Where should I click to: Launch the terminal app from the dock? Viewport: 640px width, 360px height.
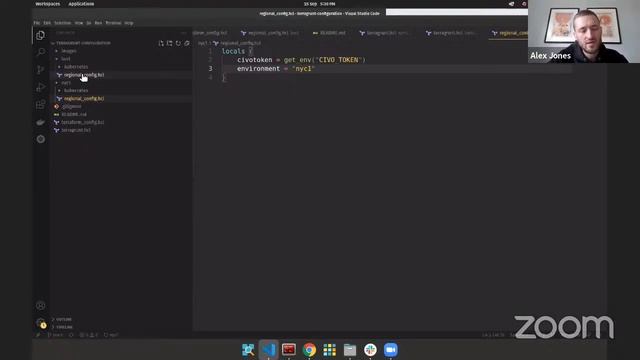(x=289, y=350)
